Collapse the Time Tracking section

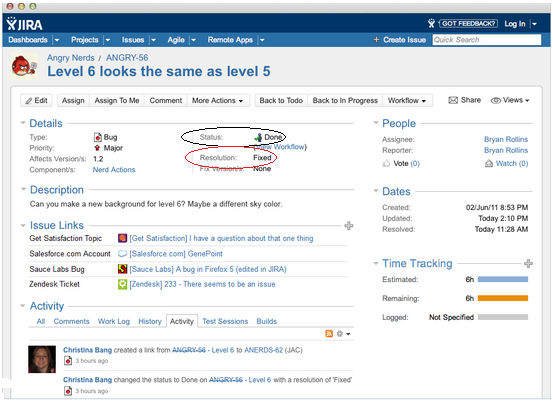pyautogui.click(x=376, y=263)
